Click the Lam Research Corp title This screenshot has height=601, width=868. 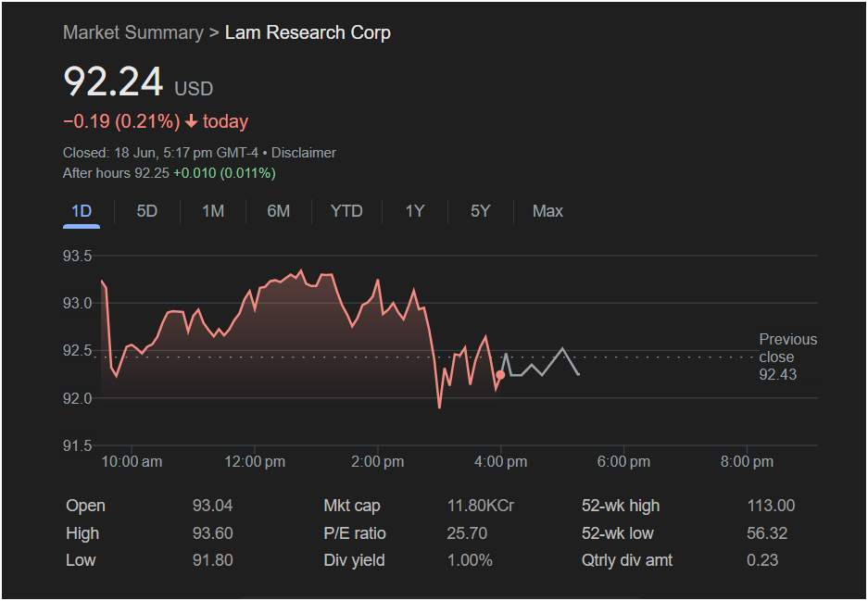click(x=308, y=32)
